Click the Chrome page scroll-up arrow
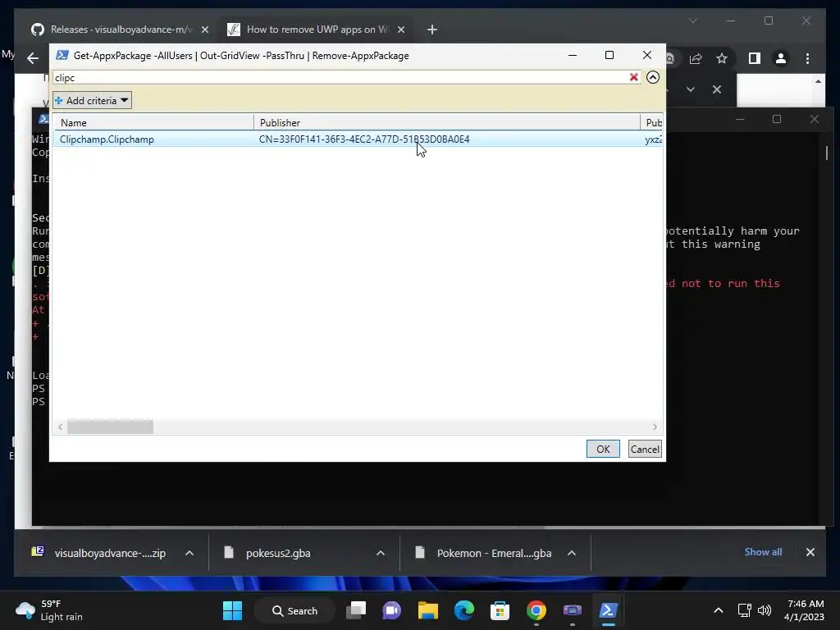 click(818, 81)
